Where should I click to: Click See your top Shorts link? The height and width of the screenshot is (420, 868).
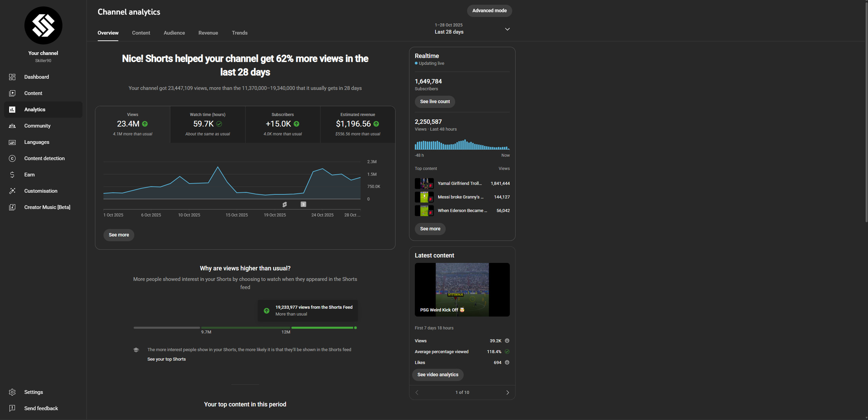click(x=166, y=359)
